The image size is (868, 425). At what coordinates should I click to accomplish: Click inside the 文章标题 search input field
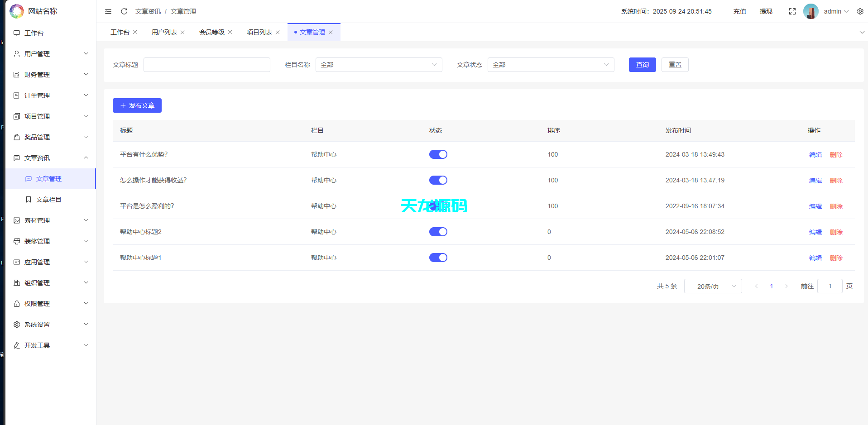pos(206,64)
